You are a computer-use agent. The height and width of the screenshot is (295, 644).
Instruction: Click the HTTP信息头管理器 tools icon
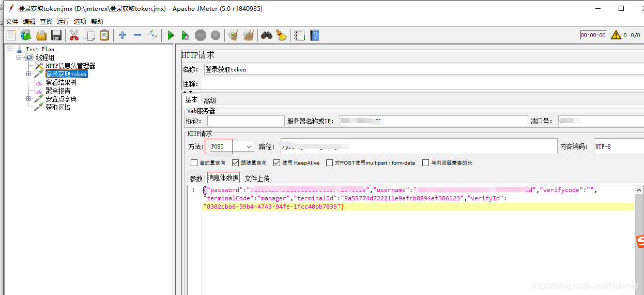tap(39, 66)
